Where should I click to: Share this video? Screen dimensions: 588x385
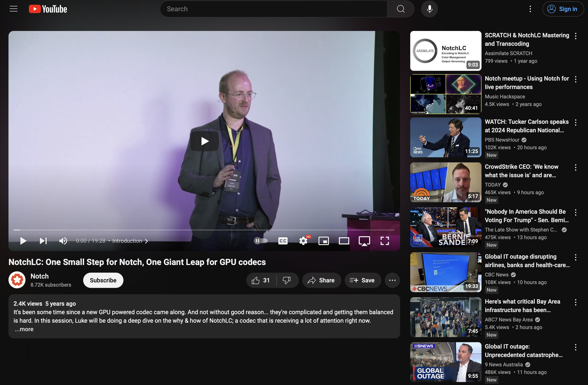click(x=321, y=280)
